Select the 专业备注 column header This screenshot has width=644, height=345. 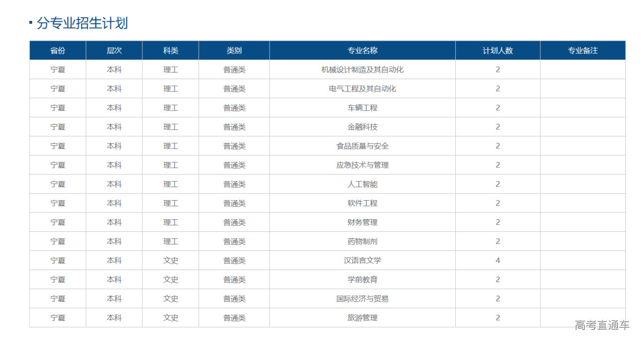[583, 50]
